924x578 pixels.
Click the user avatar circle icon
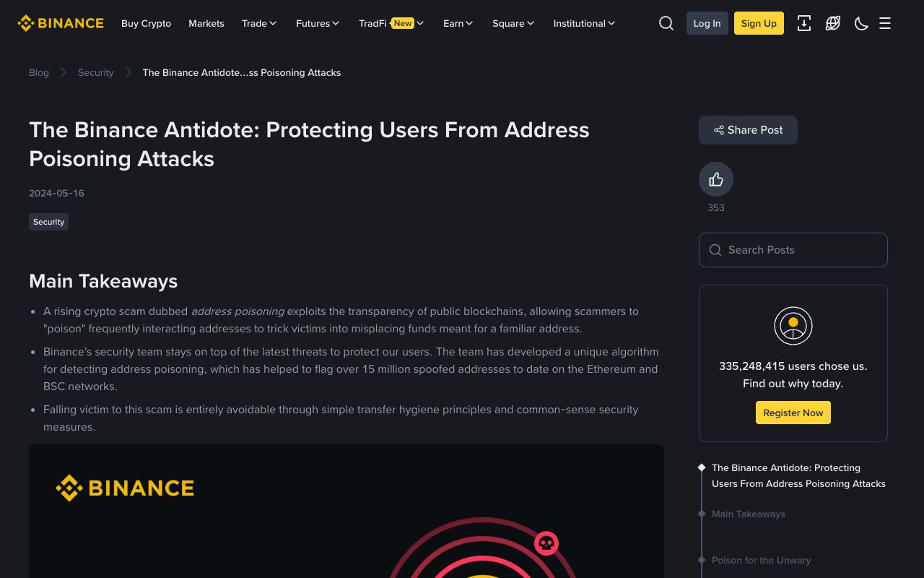click(793, 326)
